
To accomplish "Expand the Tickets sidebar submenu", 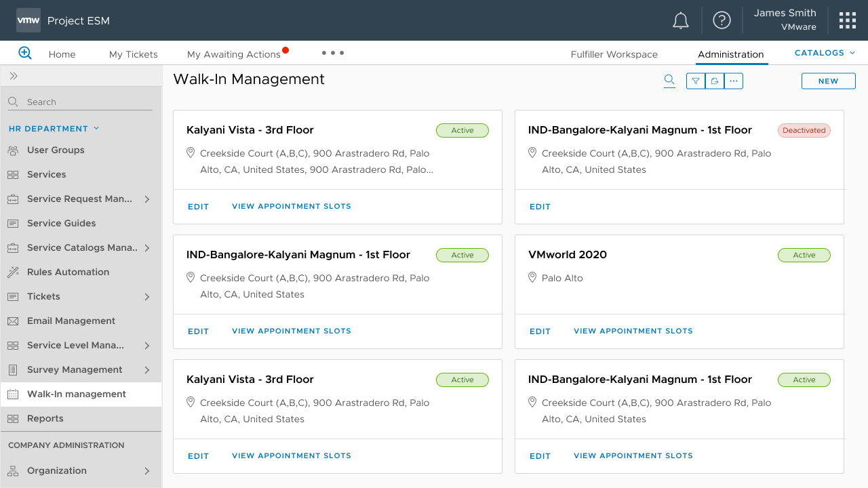I will (x=147, y=297).
